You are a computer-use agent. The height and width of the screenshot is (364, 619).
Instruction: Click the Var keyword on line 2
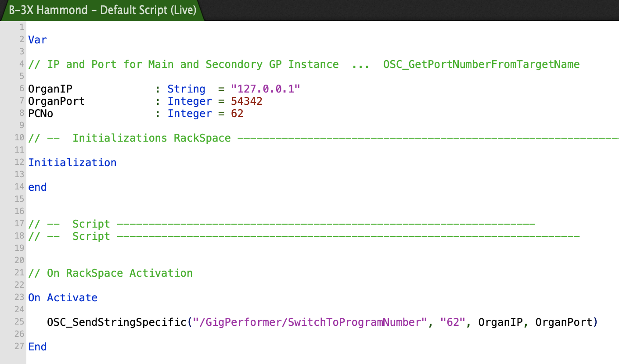click(37, 40)
